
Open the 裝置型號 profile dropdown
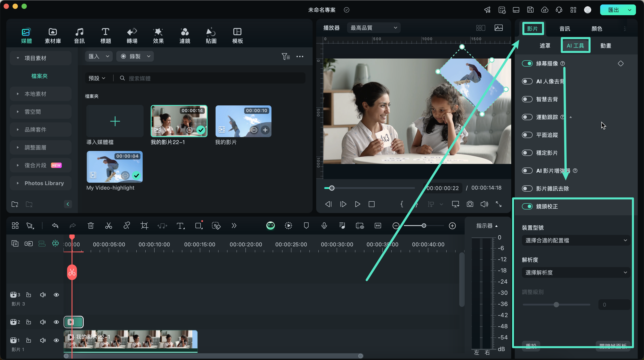[x=576, y=241]
